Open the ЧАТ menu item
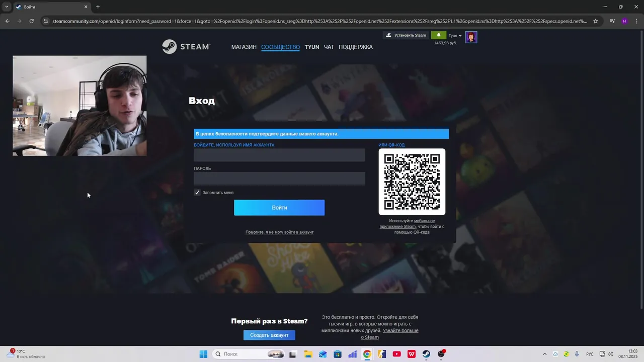The image size is (644, 362). click(x=329, y=47)
